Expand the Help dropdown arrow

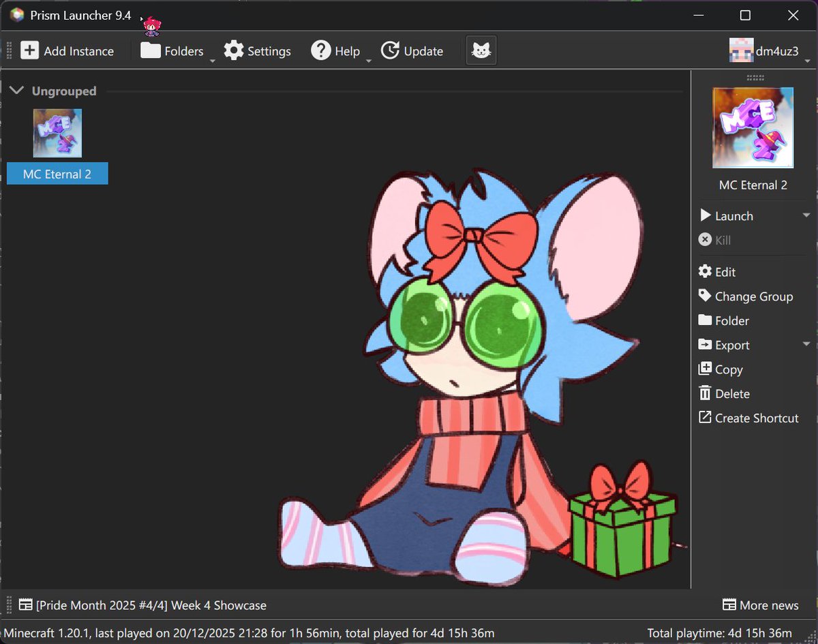click(x=369, y=61)
